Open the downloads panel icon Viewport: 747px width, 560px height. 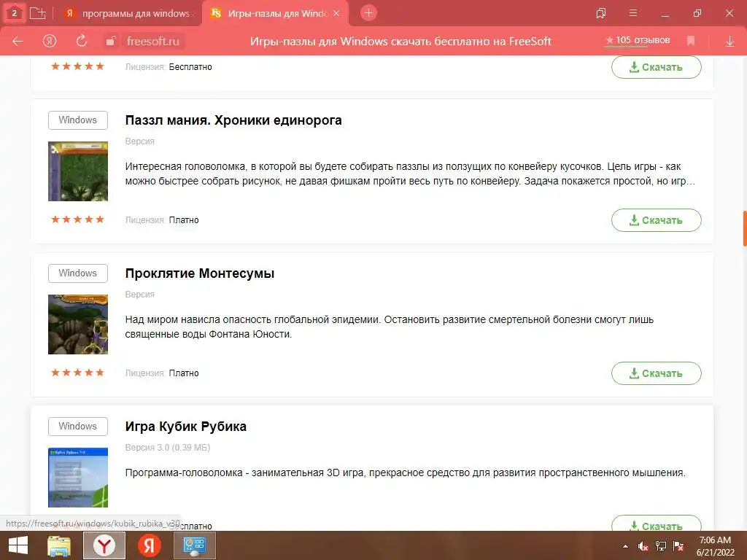coord(729,42)
